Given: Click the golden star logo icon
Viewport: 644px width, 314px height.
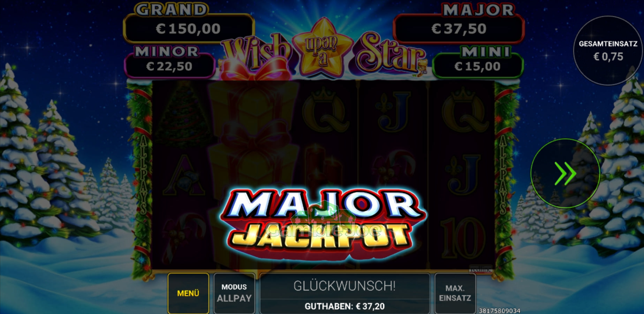Looking at the screenshot, I should tap(322, 47).
